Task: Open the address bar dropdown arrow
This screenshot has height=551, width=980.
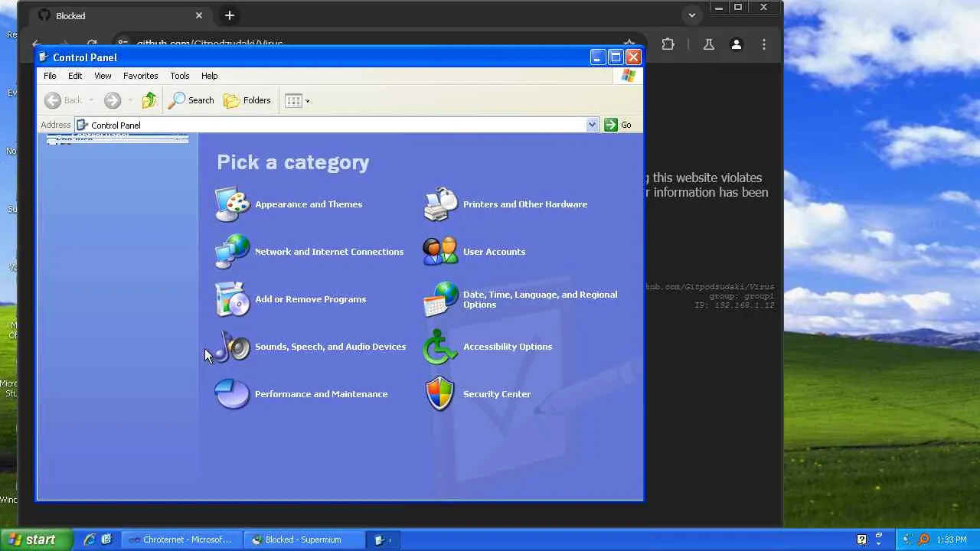Action: coord(592,125)
